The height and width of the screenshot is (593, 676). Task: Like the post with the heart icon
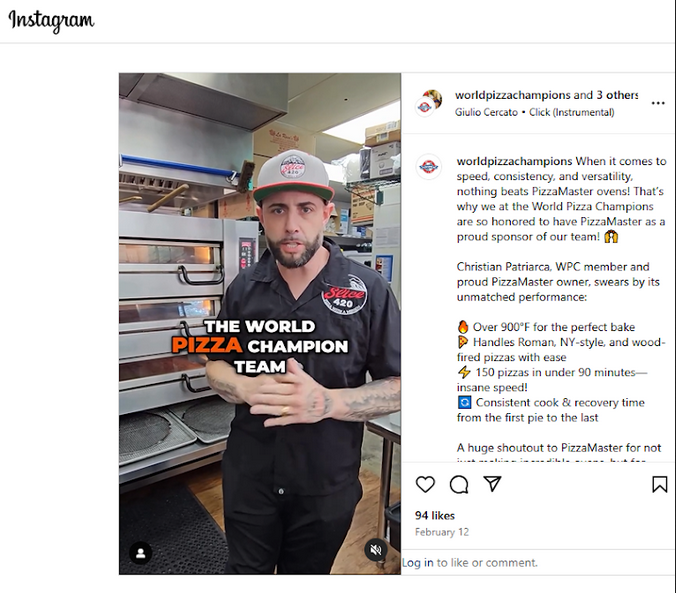[x=425, y=484]
